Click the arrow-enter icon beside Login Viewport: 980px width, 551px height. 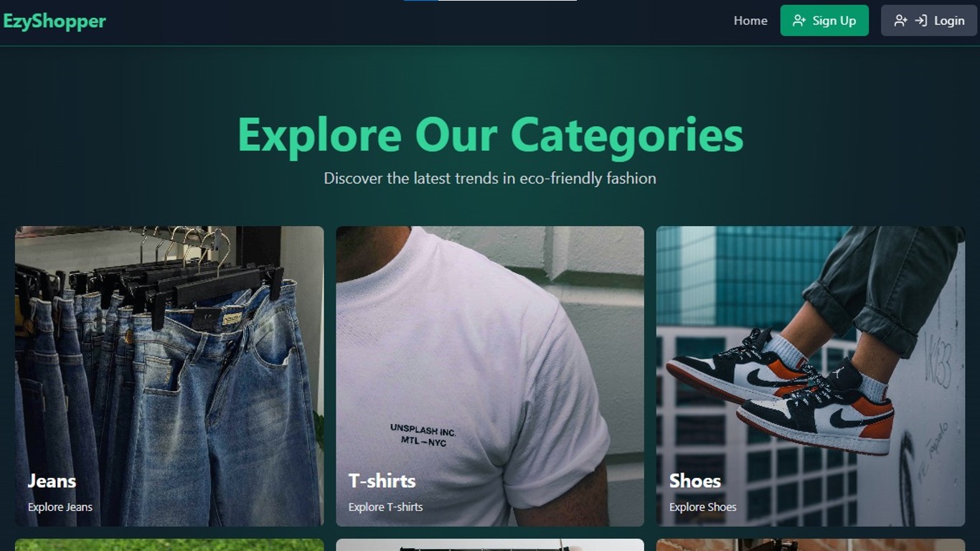(x=921, y=21)
